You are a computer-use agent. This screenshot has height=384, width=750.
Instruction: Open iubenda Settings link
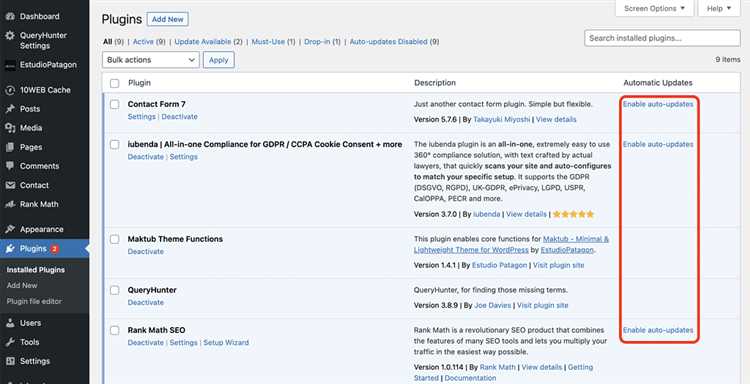click(184, 157)
